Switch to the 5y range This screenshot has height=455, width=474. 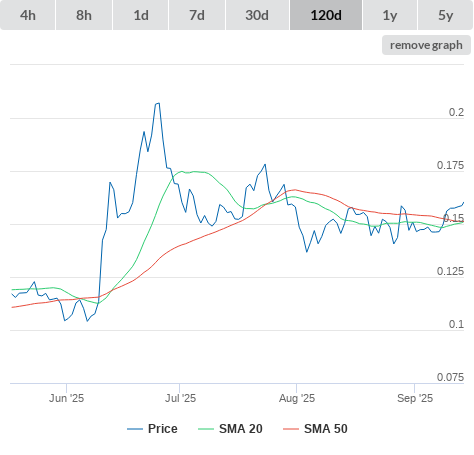click(446, 15)
